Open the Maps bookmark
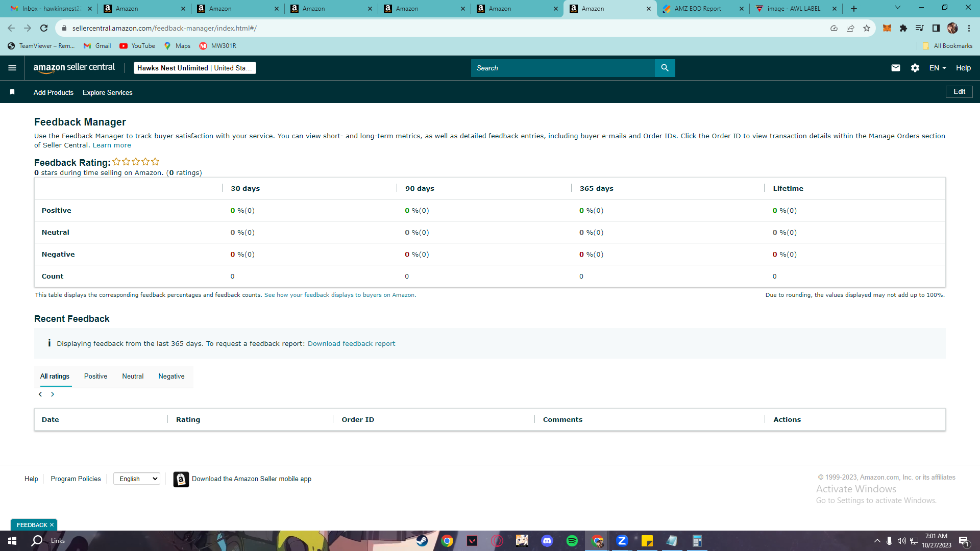 (177, 46)
